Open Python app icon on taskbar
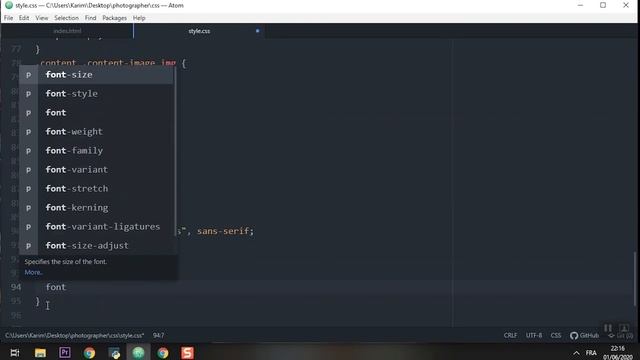The image size is (640, 360). tap(114, 353)
